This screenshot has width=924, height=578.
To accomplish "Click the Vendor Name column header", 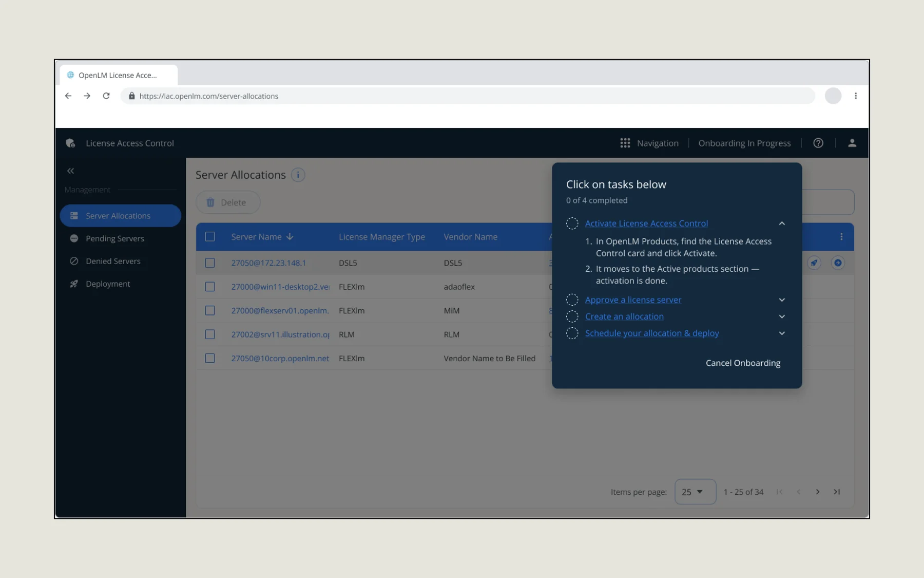I will coord(471,237).
